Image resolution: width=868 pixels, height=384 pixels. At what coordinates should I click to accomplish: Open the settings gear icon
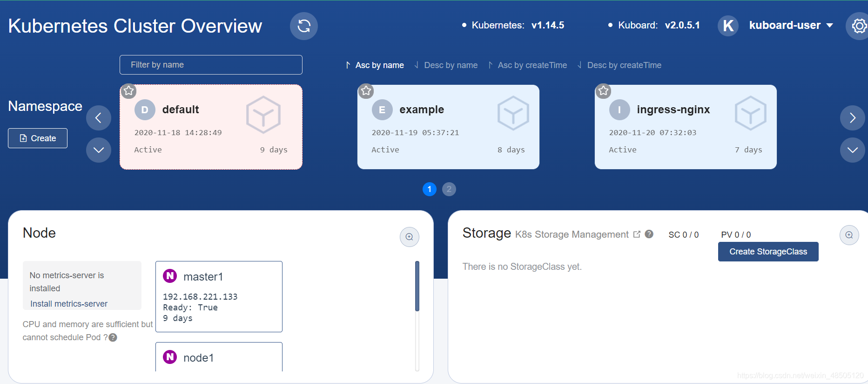click(859, 26)
